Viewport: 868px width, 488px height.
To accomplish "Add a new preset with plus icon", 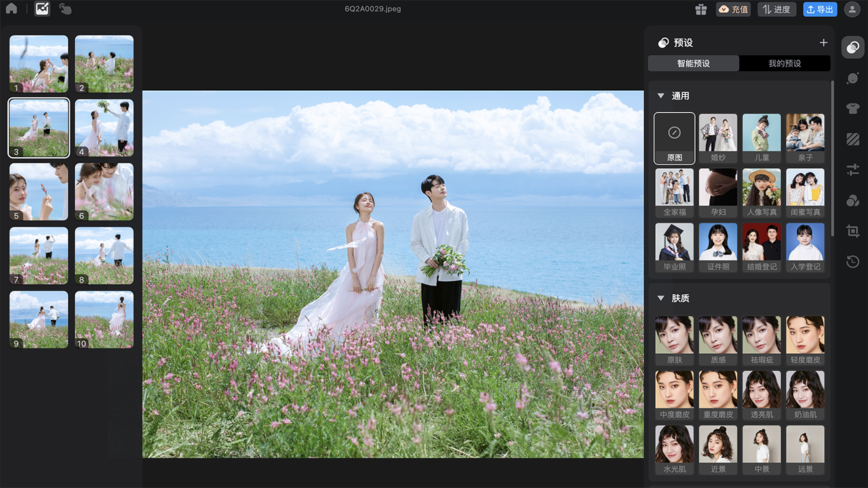I will (x=823, y=43).
